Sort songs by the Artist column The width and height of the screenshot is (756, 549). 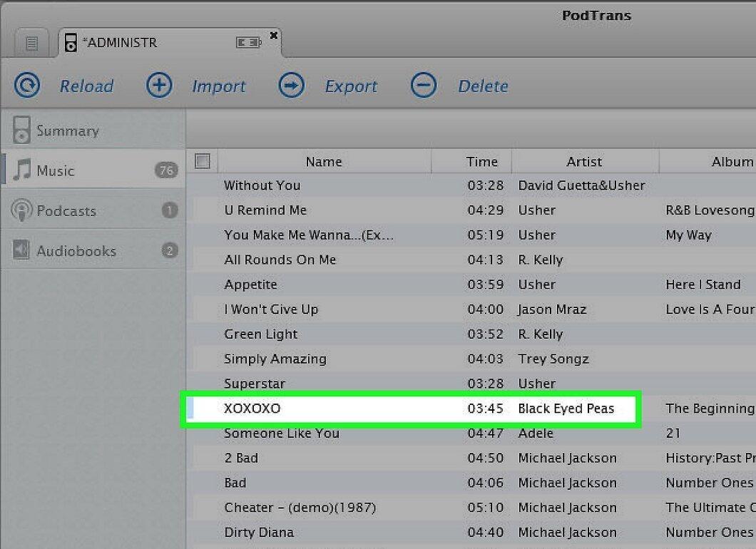click(x=585, y=161)
